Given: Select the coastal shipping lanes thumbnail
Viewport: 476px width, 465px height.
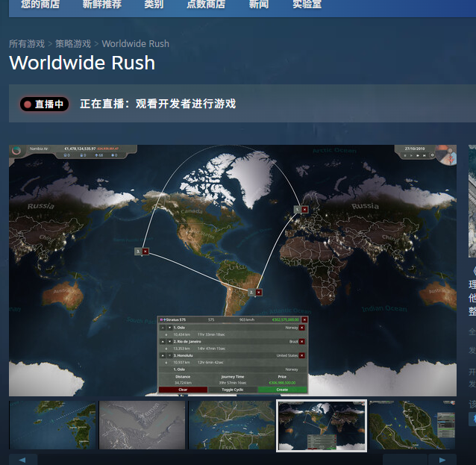Looking at the screenshot, I should [x=231, y=425].
